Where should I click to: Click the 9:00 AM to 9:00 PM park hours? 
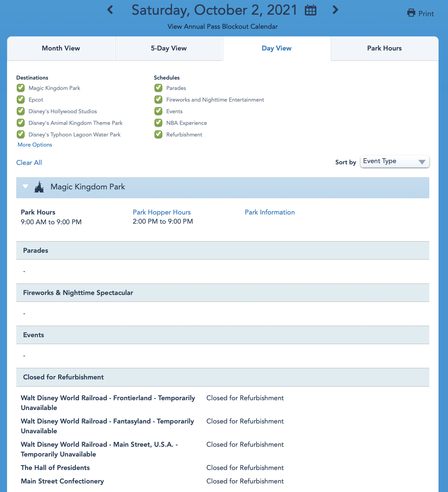51,222
